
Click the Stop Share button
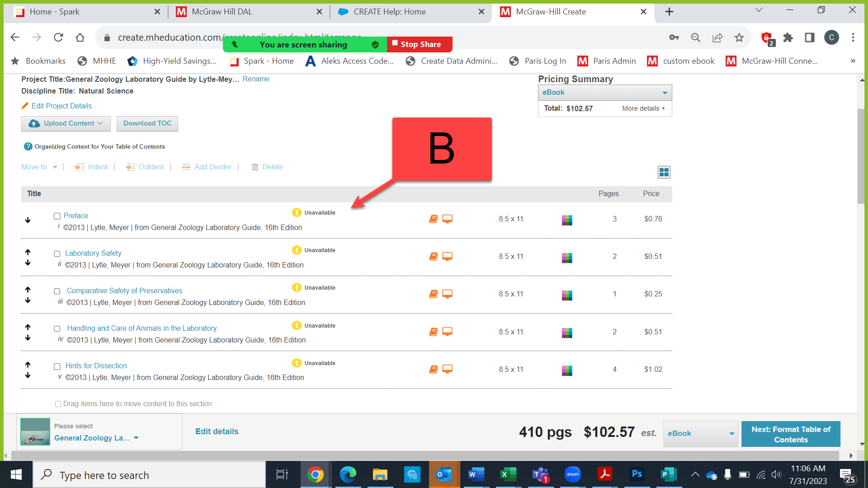tap(419, 44)
